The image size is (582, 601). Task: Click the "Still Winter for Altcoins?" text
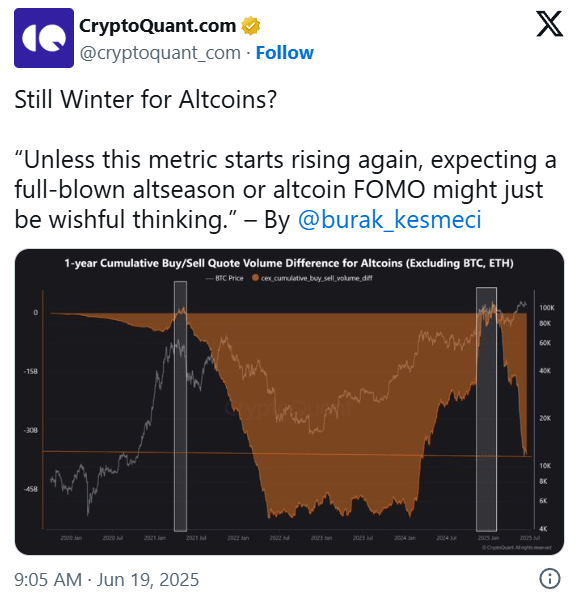click(x=145, y=100)
